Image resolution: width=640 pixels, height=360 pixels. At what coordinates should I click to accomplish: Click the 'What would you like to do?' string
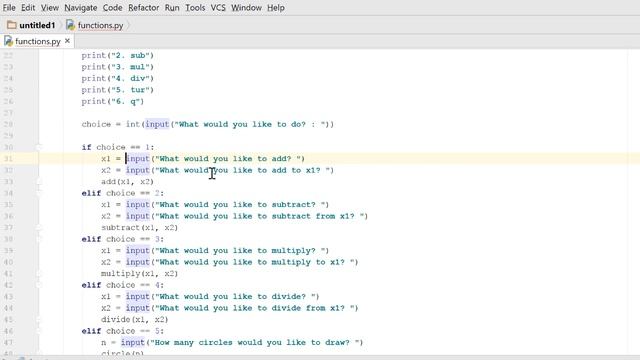click(x=251, y=124)
